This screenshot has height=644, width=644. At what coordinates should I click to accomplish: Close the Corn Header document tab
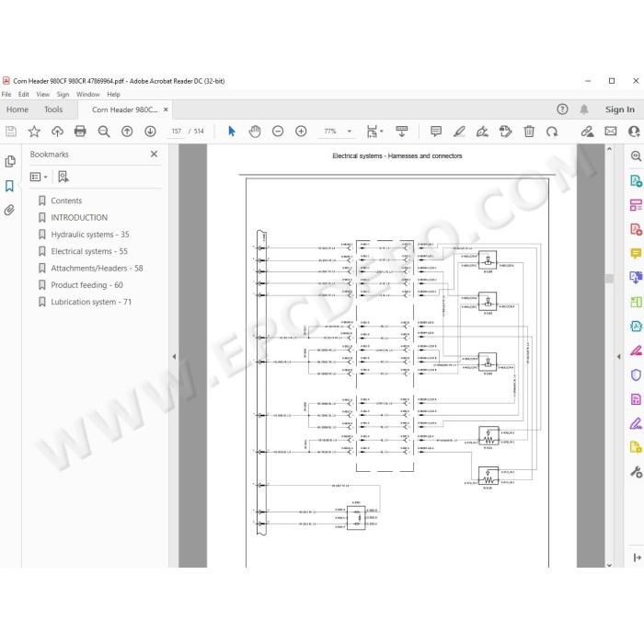166,109
